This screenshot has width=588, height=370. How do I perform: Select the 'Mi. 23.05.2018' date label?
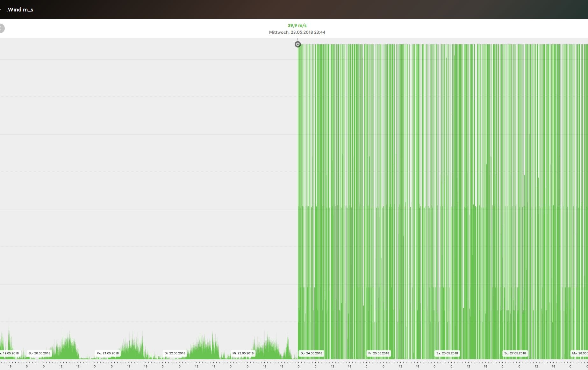(243, 353)
